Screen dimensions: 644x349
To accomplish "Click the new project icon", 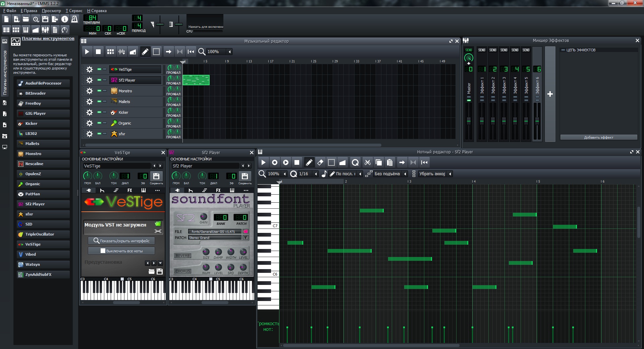I will click(x=6, y=19).
